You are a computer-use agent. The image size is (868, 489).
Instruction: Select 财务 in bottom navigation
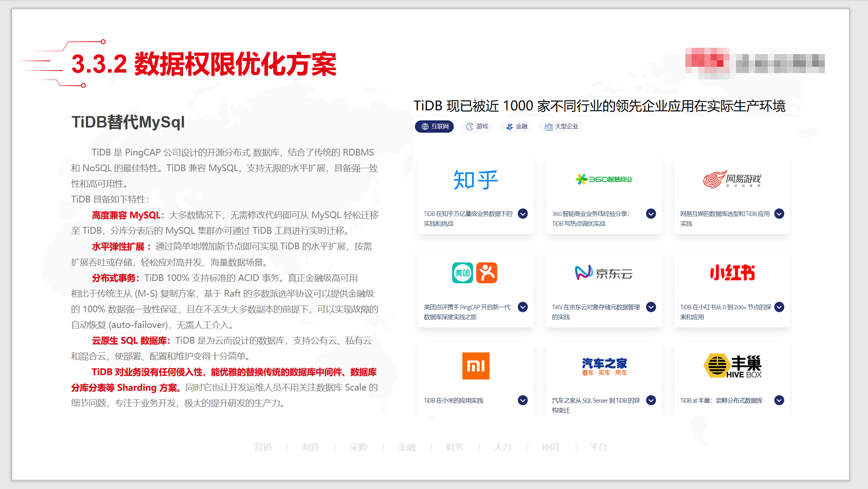click(455, 447)
